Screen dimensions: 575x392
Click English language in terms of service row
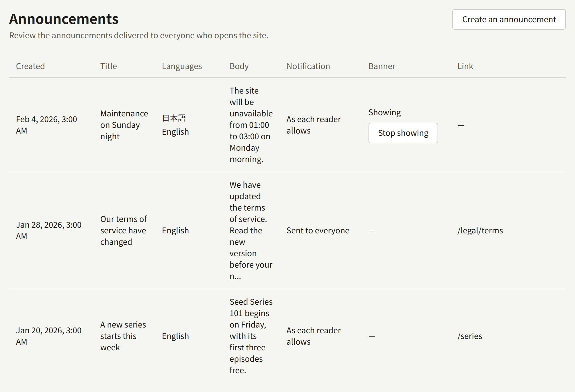[x=175, y=231]
